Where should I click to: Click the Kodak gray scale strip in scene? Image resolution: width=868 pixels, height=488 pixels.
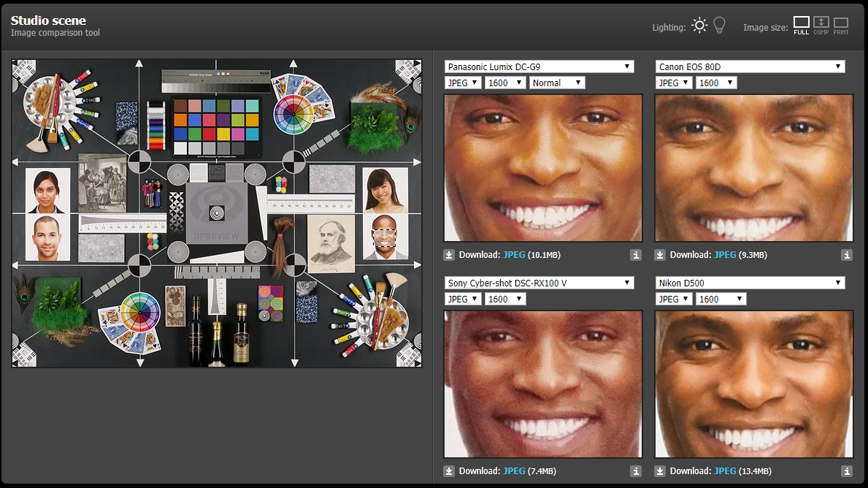(216, 81)
